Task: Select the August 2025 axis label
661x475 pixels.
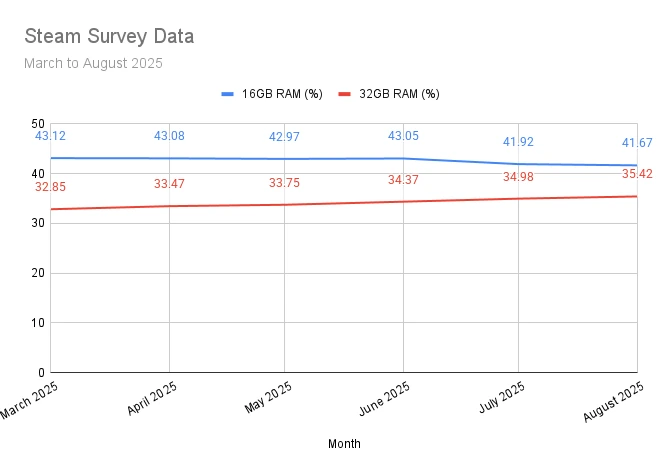Action: pyautogui.click(x=613, y=402)
